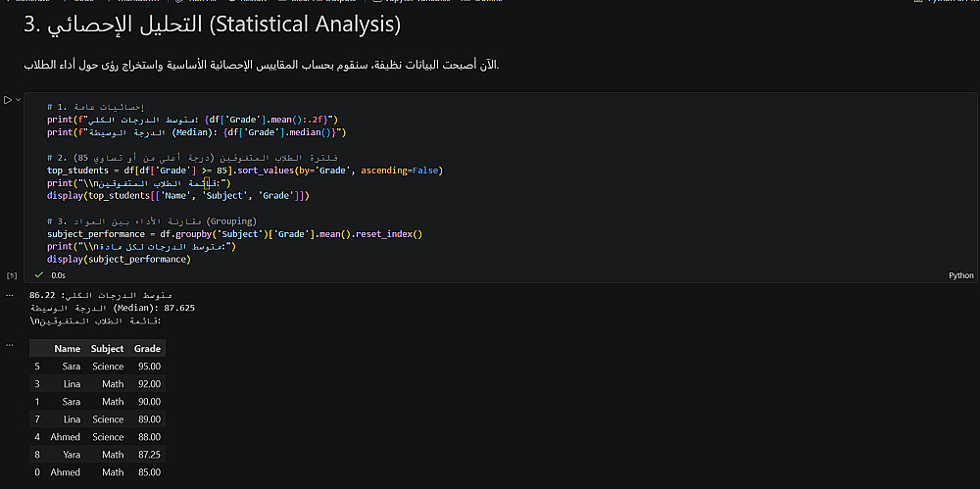Viewport: 980px width, 489px height.
Task: Click the Subject column header
Action: coord(107,349)
